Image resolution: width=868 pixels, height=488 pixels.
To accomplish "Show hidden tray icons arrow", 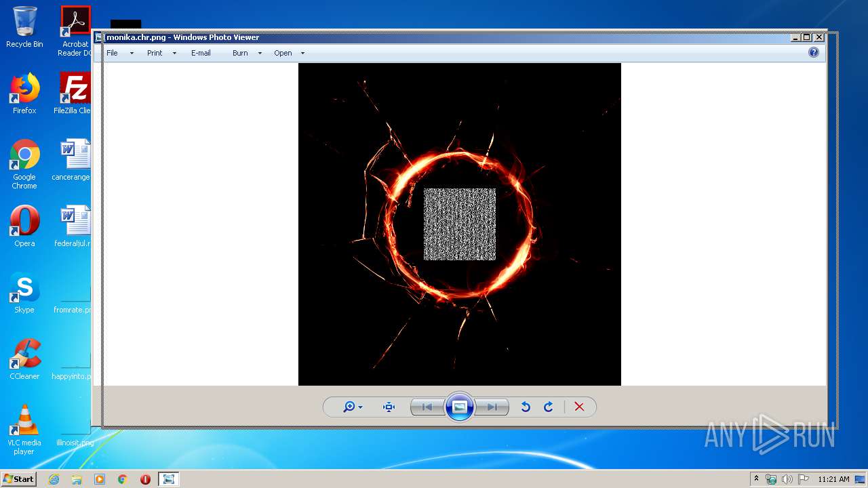I will point(756,479).
